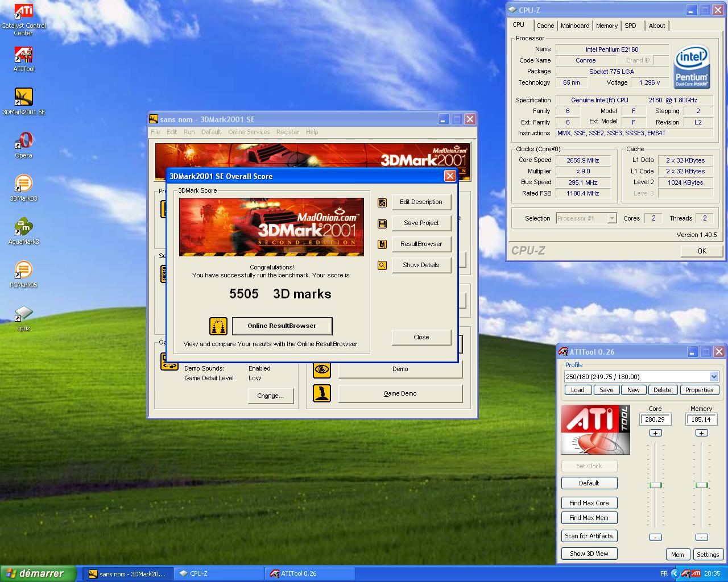Click the Save Project button
The image size is (728, 582).
421,223
